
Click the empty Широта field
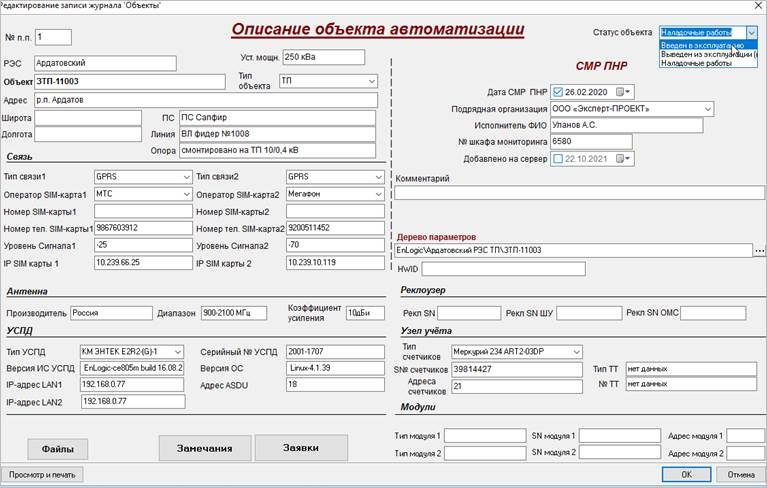coord(88,118)
